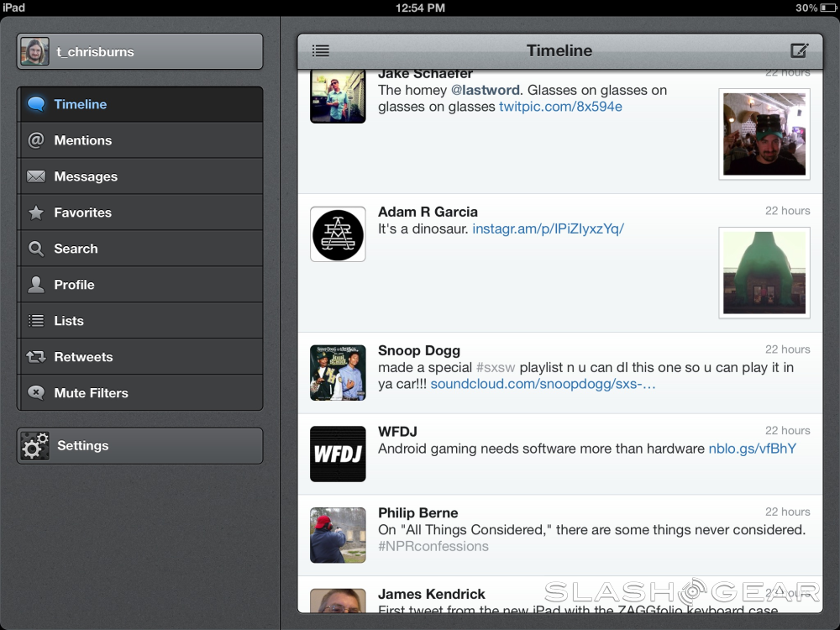
Task: View the green dinosaur photo thumbnail
Action: tap(764, 273)
